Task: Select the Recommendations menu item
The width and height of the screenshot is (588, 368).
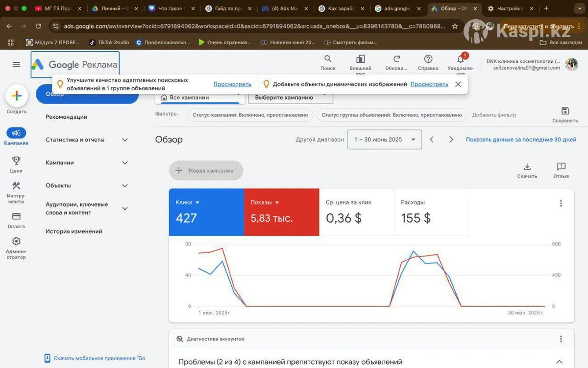Action: 66,117
